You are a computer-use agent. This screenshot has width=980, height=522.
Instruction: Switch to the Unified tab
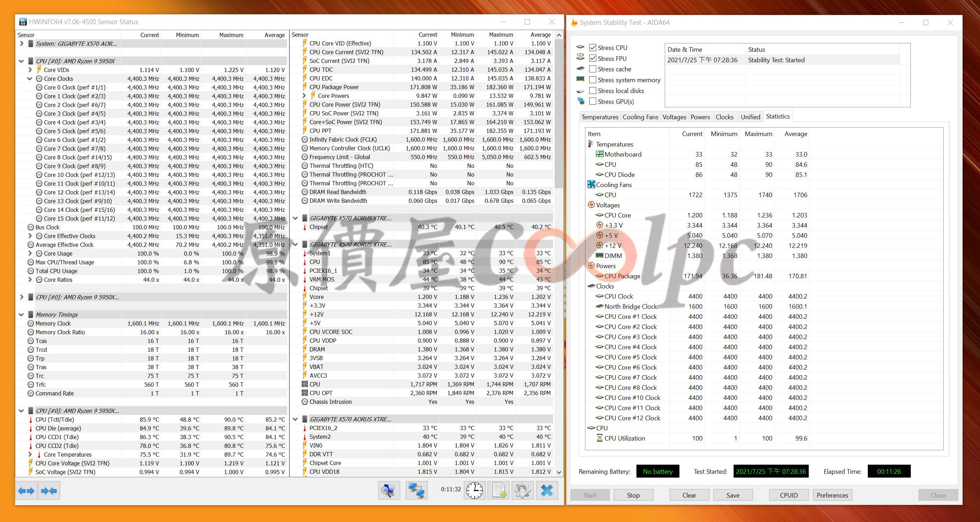click(x=750, y=117)
